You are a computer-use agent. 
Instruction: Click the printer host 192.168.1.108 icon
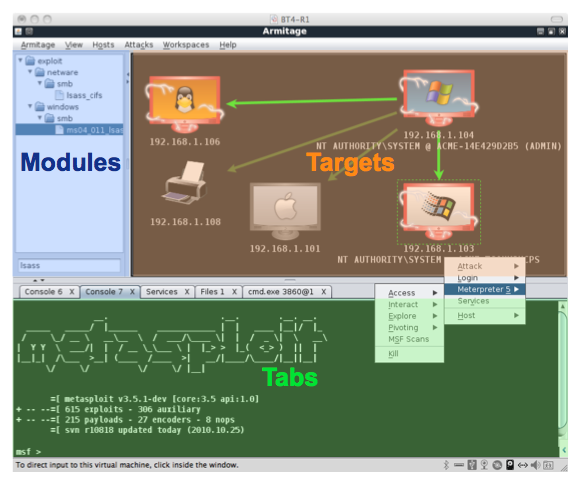(184, 182)
